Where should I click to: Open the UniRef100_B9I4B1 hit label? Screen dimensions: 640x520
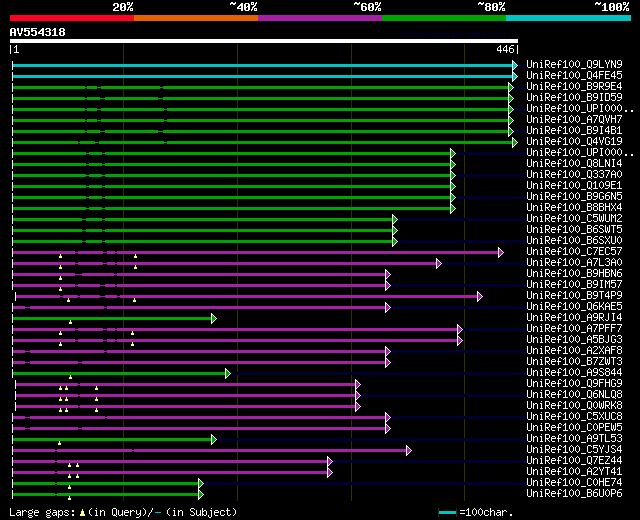click(x=574, y=130)
